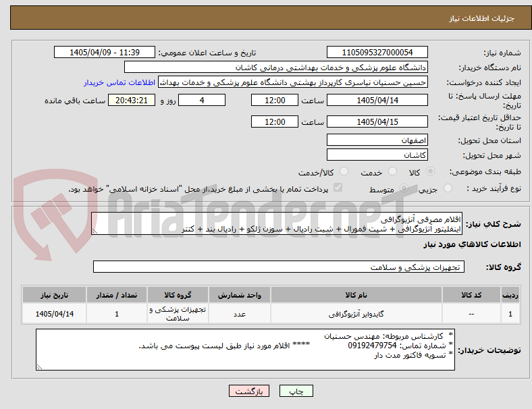Click the بازگشت (back) button
The height and width of the screenshot is (409, 532).
pos(249,391)
